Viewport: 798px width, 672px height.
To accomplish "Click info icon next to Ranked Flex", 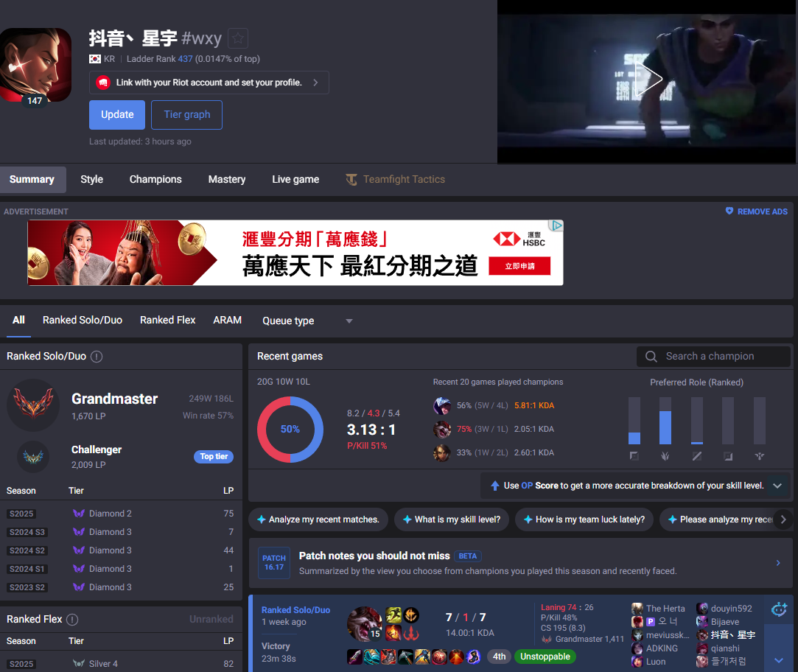I will pos(72,620).
